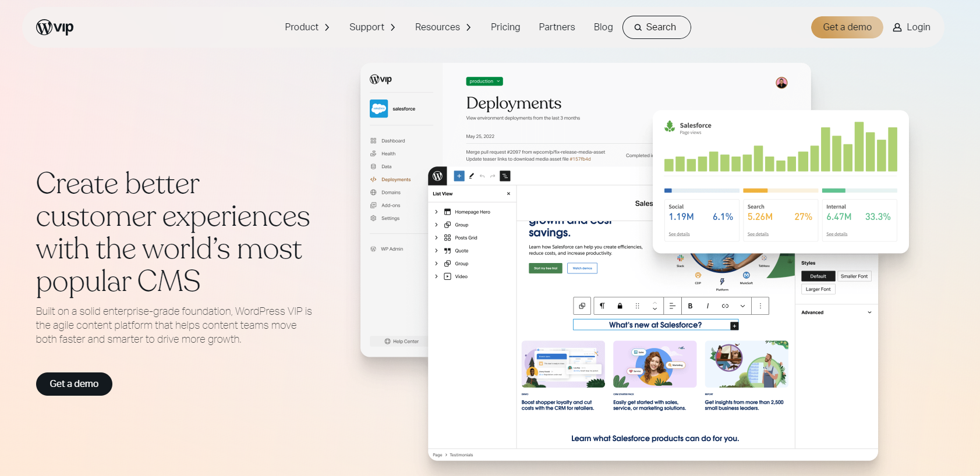980x476 pixels.
Task: Click the lock icon in the block toolbar
Action: pos(620,306)
